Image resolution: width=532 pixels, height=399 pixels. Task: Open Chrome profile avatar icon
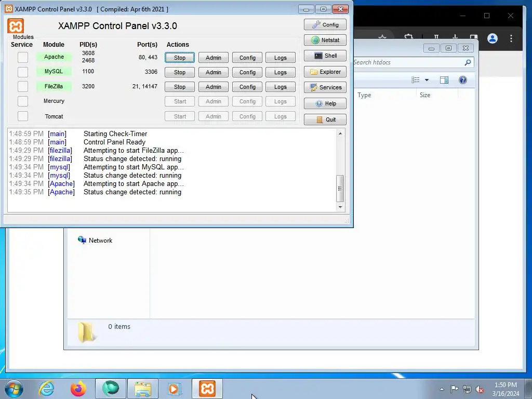click(493, 38)
